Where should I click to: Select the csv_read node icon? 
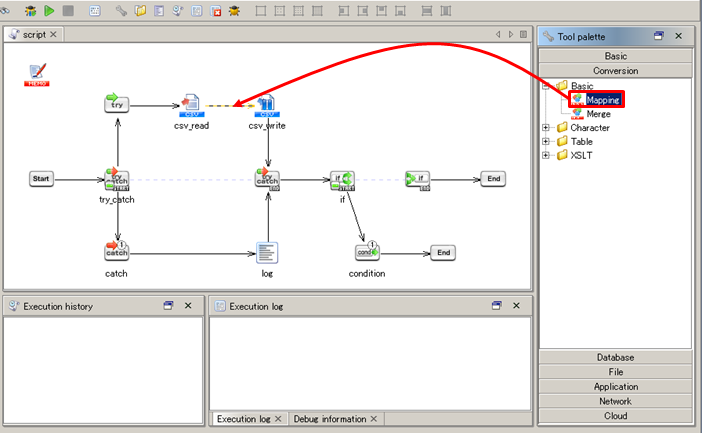[x=190, y=104]
